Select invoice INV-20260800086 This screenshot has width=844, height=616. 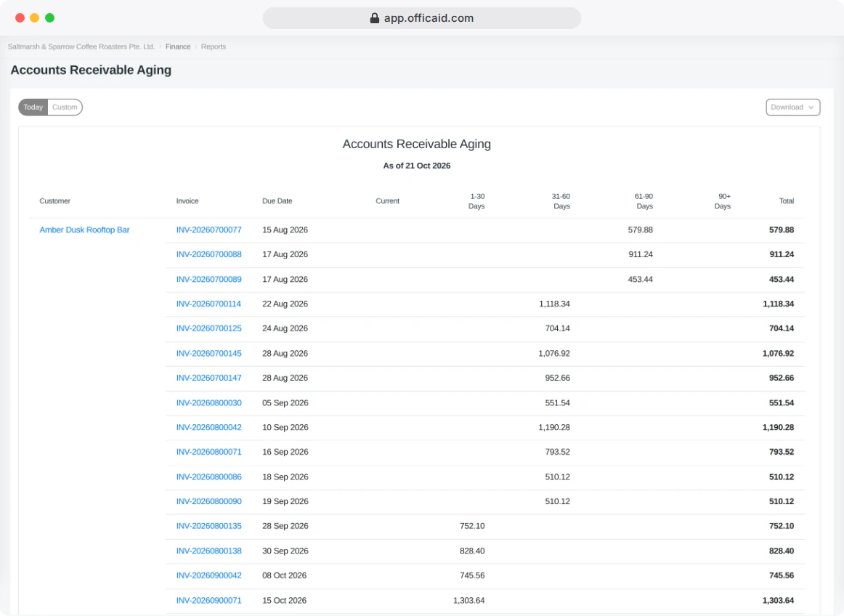[209, 477]
